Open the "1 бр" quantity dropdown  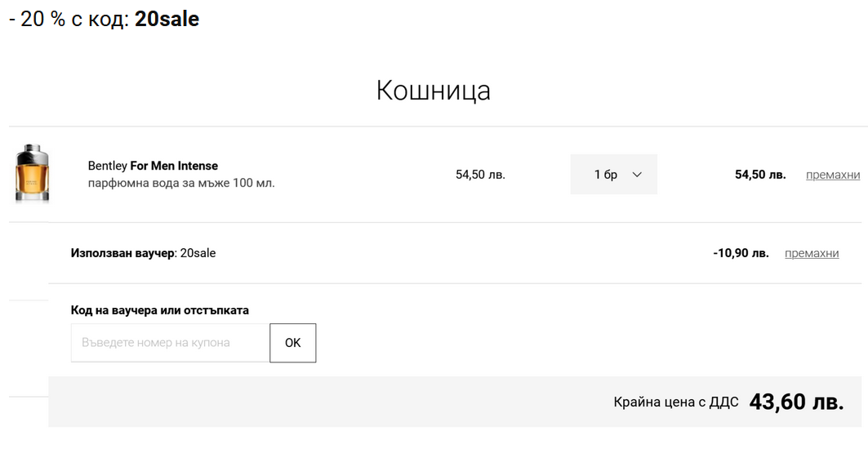[613, 175]
